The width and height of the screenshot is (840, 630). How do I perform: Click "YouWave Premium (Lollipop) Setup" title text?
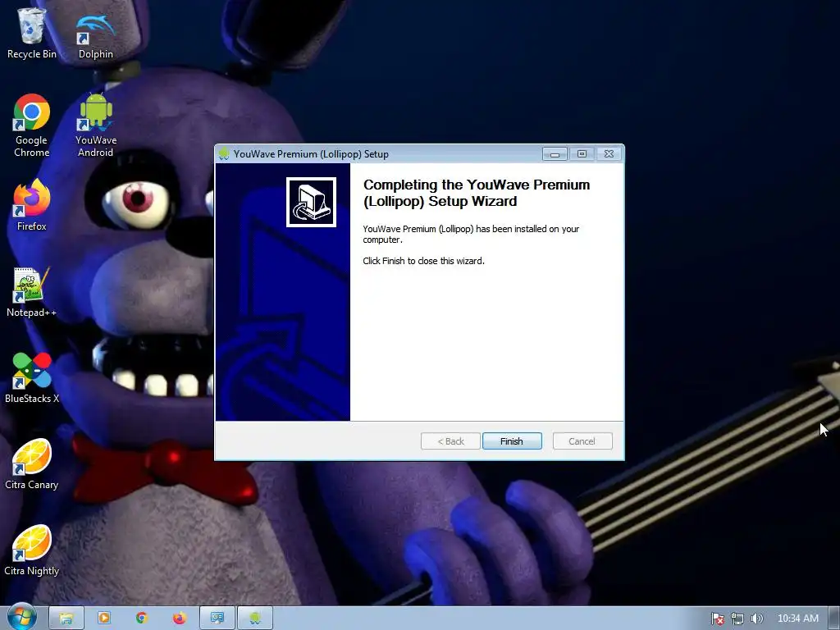(311, 154)
